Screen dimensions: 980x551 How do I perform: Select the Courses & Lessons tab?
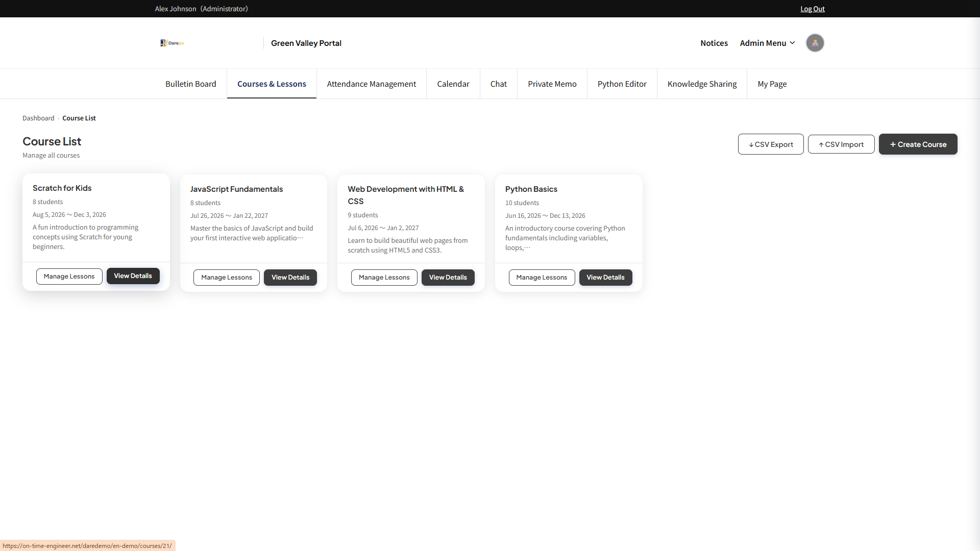click(x=272, y=84)
